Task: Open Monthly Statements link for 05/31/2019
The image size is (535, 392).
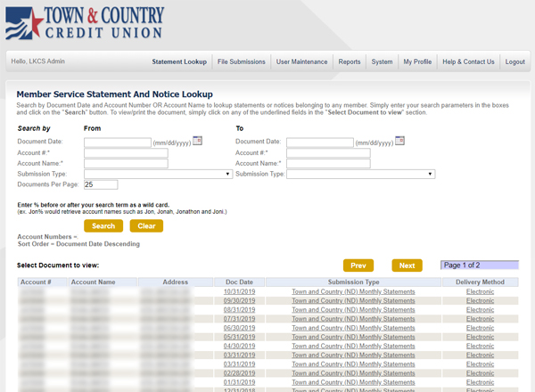Action: click(x=353, y=337)
